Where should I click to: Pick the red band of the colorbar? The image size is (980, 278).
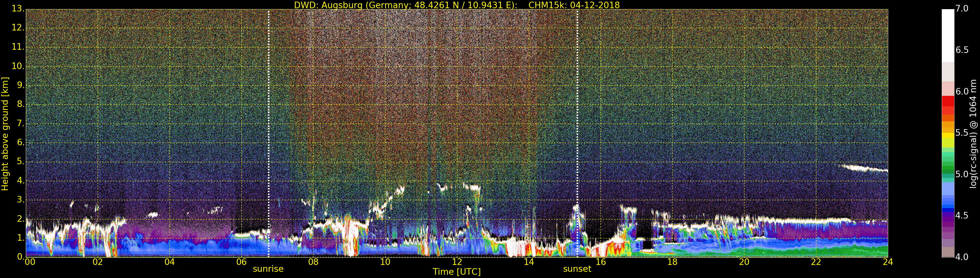(x=948, y=105)
